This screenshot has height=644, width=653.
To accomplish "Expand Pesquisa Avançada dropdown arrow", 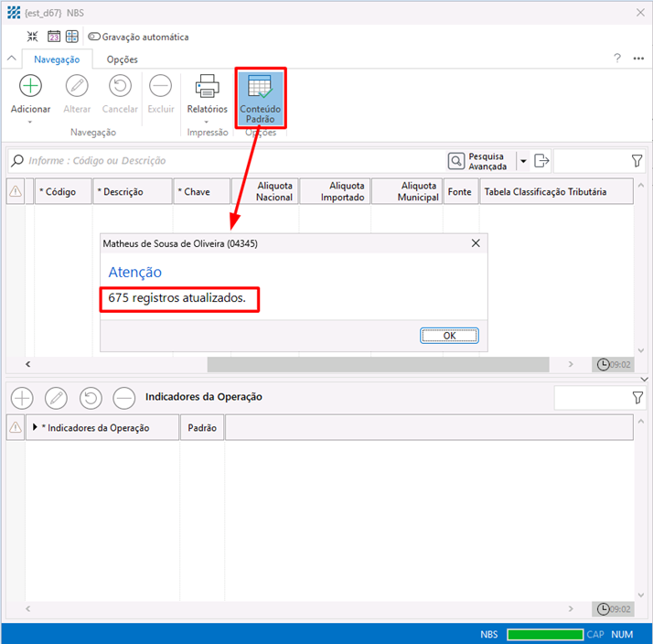I will [x=523, y=161].
